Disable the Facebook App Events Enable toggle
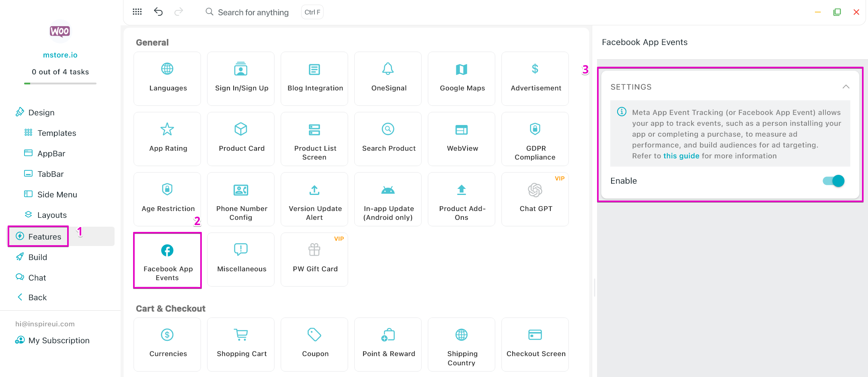868x377 pixels. tap(833, 181)
